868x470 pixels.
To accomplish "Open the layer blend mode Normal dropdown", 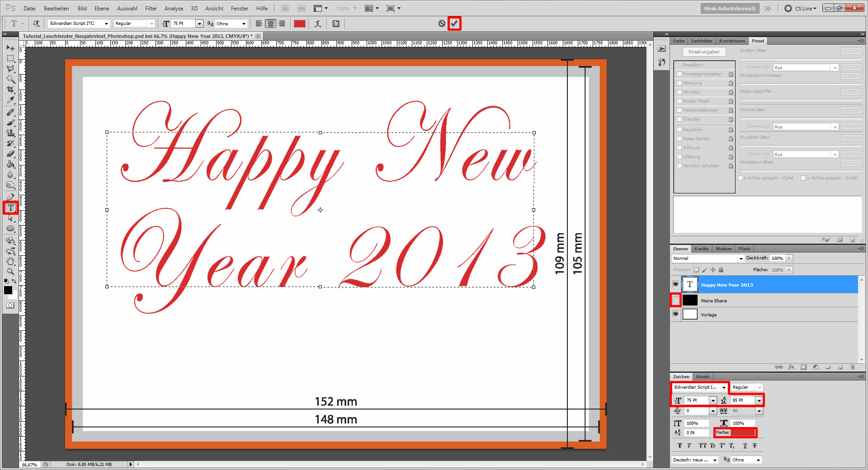I will tap(707, 258).
